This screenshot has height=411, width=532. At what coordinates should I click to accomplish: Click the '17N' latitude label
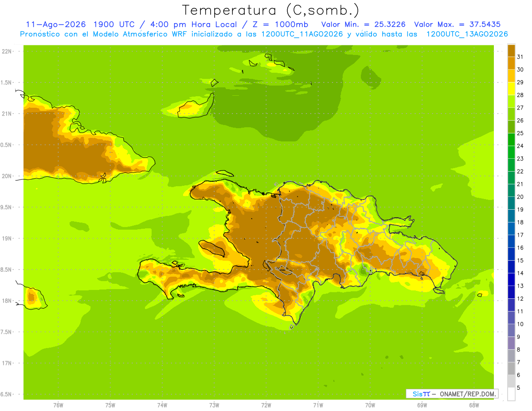pyautogui.click(x=7, y=364)
